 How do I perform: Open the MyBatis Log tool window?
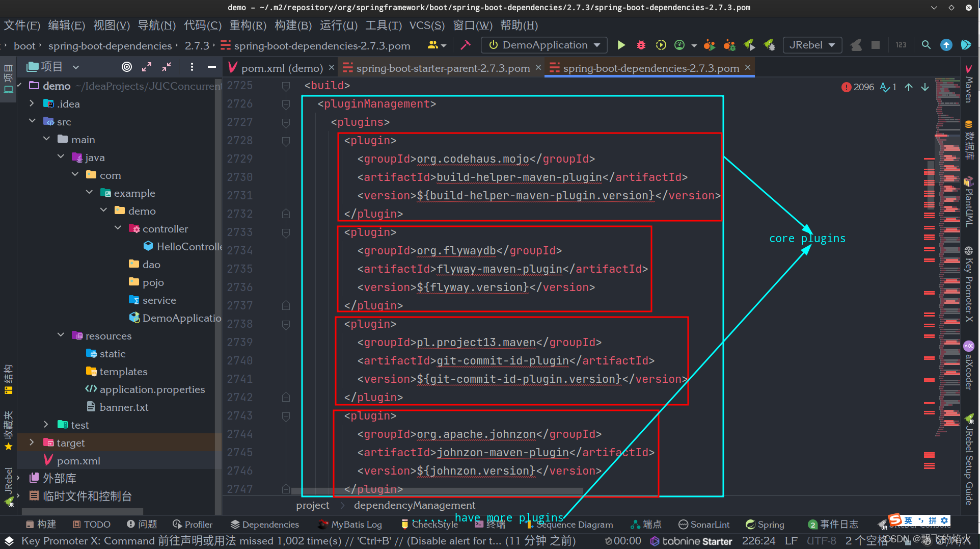point(350,525)
